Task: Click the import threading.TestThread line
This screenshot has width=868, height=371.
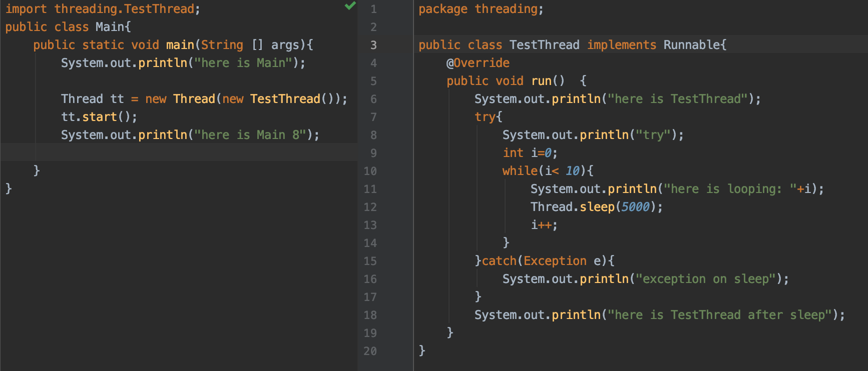Action: pyautogui.click(x=103, y=9)
